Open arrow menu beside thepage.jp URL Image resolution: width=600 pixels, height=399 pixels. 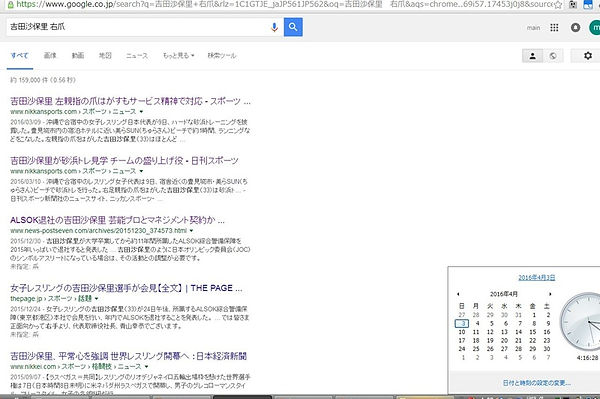pyautogui.click(x=96, y=298)
